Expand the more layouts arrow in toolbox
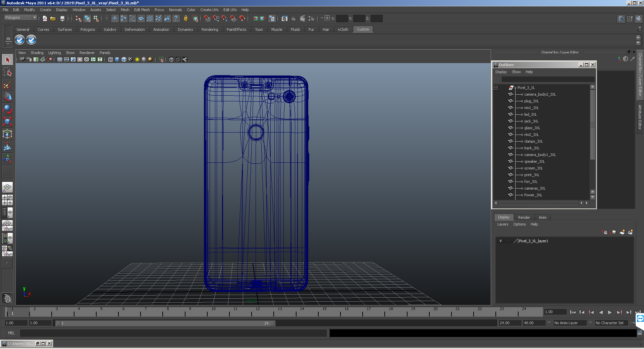The image size is (644, 349). (x=7, y=263)
